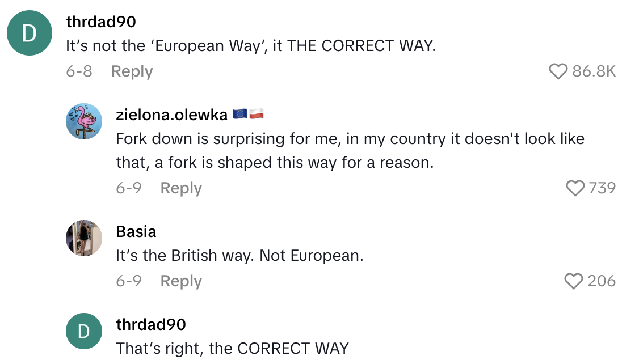Open the bottom thrdad90 avatar
The height and width of the screenshot is (364, 639).
click(x=83, y=331)
